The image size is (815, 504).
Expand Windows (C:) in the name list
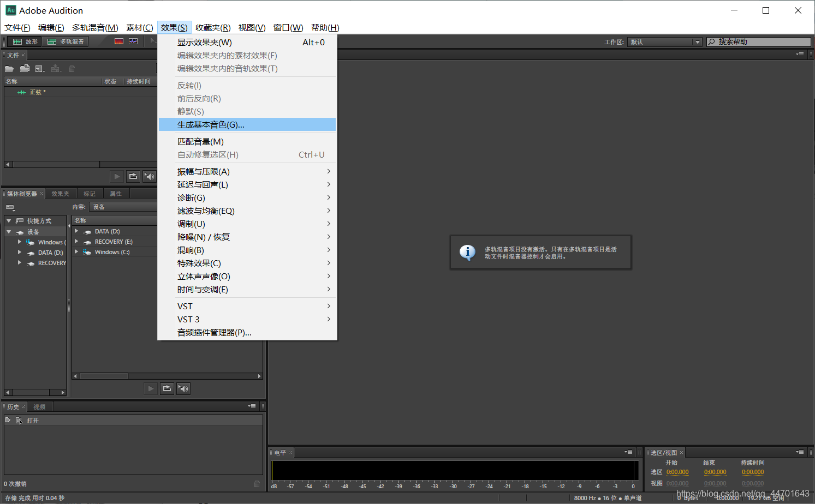(x=76, y=252)
